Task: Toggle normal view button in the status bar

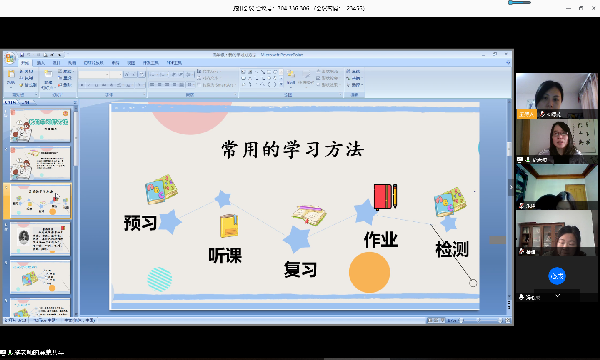Action: click(x=430, y=320)
